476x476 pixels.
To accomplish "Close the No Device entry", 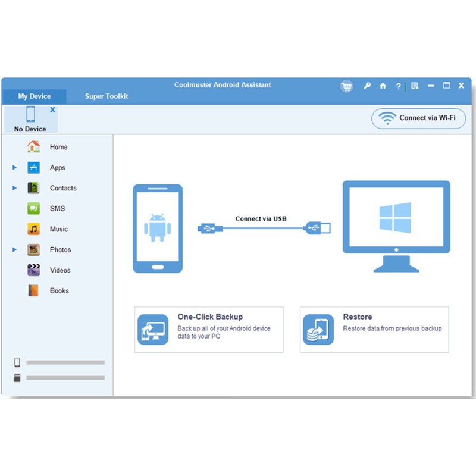I will tap(52, 110).
